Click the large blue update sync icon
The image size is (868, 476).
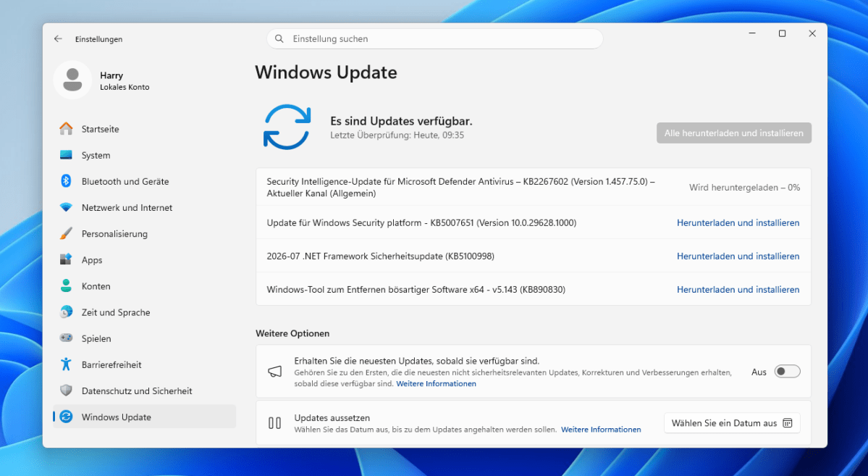287,127
